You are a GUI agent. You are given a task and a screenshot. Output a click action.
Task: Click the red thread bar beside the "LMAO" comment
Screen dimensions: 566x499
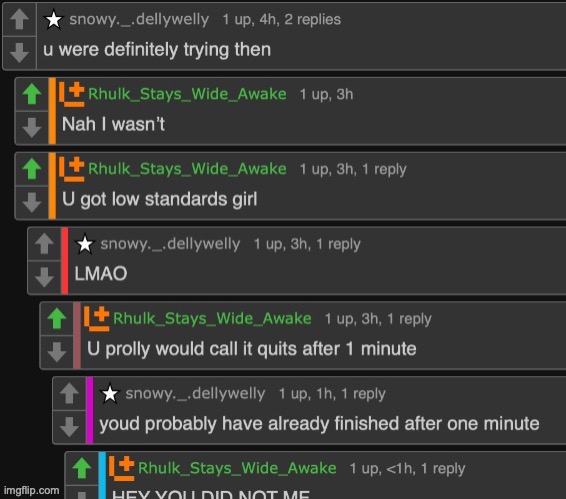click(65, 261)
